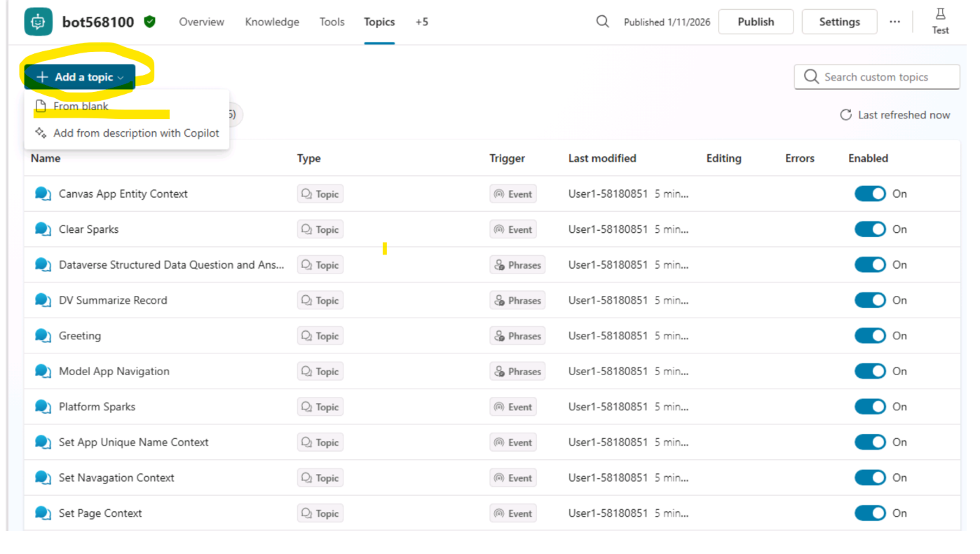Sort by the Last modified column header

click(x=602, y=158)
